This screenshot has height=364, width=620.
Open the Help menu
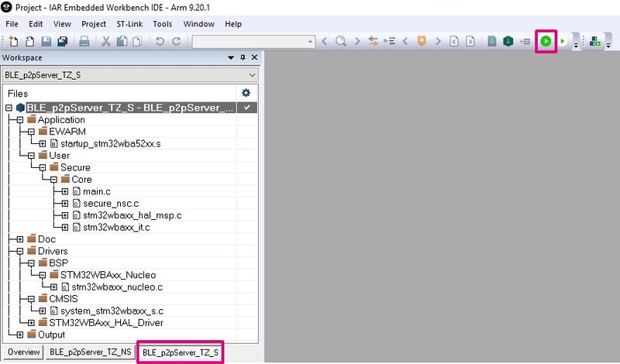coord(233,24)
